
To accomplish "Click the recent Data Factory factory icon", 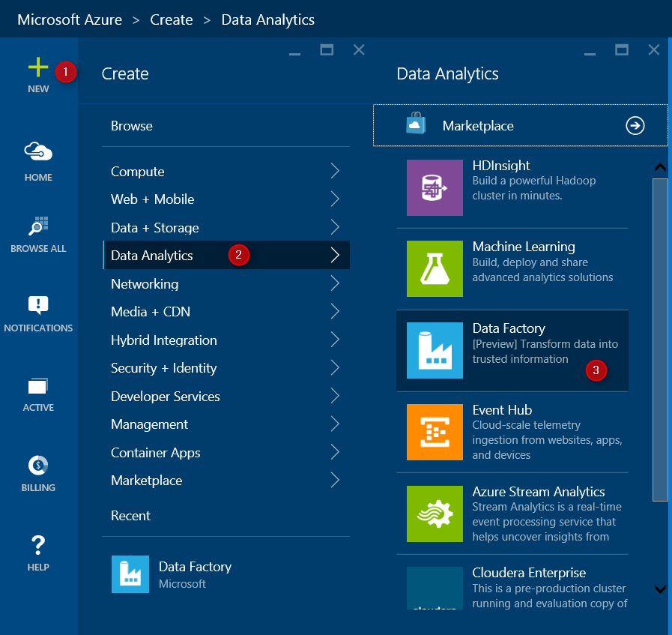I will [130, 574].
